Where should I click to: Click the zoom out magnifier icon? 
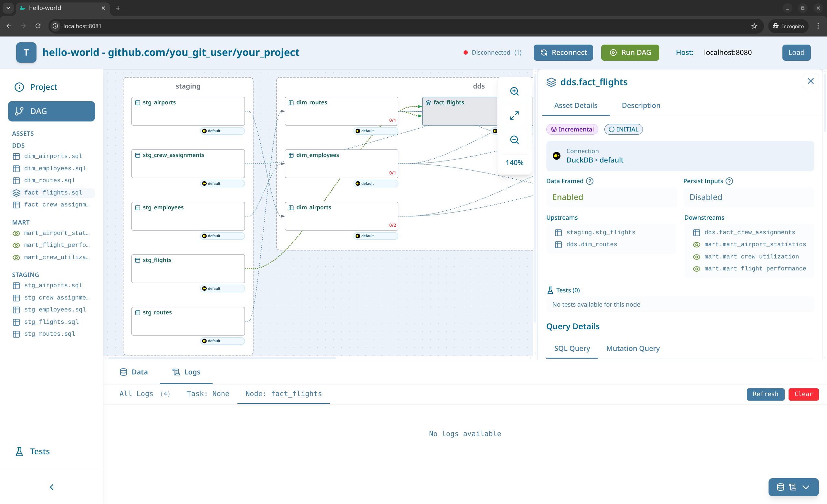514,140
